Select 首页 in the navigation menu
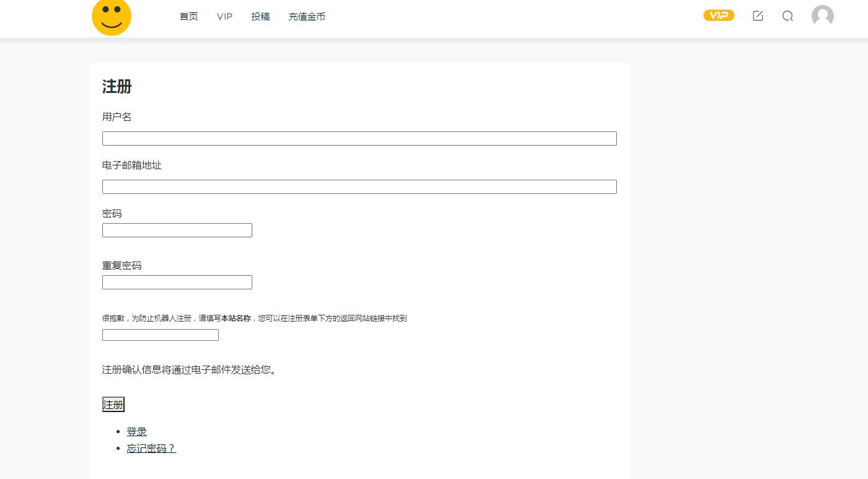 click(x=188, y=17)
